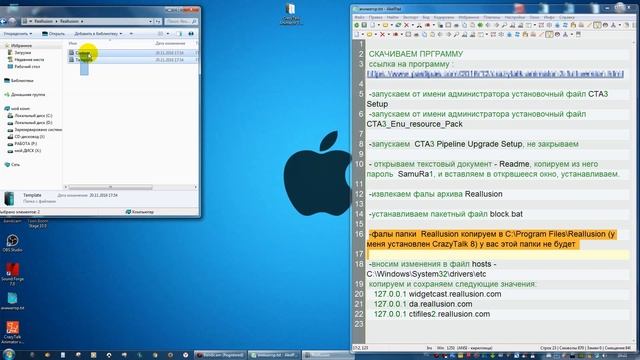
Task: Open dropdown arrow next to AkelPad red X icon
Action: point(413,25)
